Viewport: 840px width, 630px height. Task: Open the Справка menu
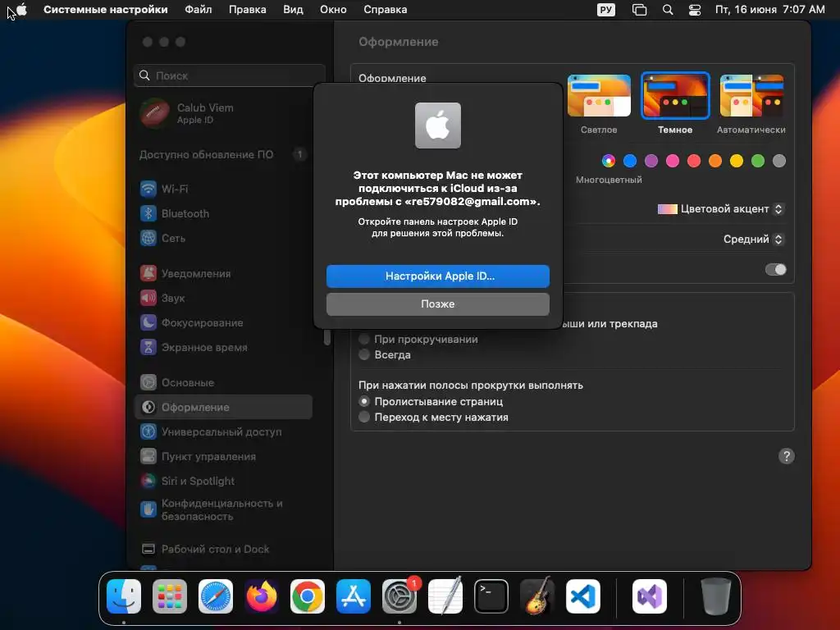coord(386,10)
